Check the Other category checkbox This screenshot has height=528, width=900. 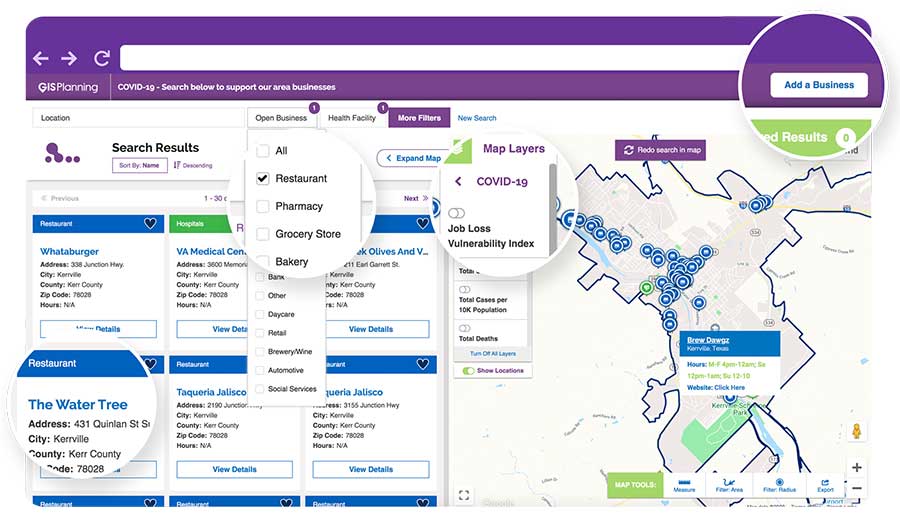click(x=259, y=296)
